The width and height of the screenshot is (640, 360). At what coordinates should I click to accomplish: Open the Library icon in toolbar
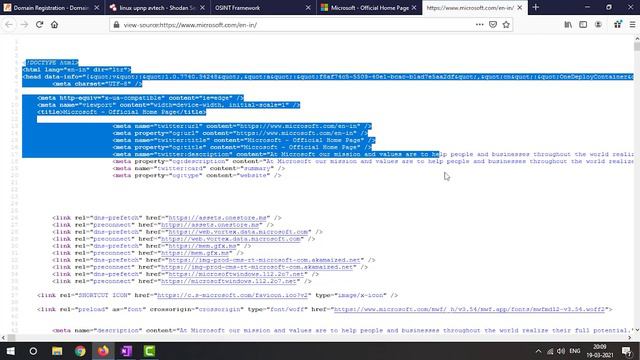[x=568, y=24]
